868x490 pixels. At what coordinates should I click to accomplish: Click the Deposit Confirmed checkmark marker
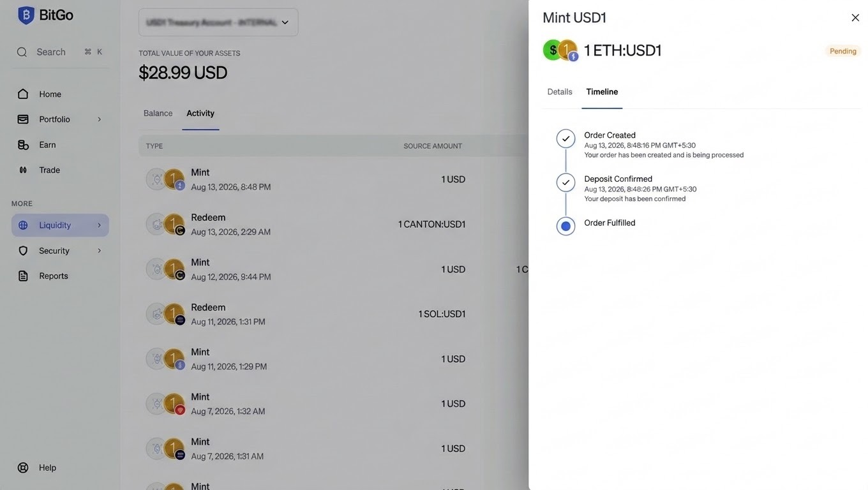[x=565, y=182]
